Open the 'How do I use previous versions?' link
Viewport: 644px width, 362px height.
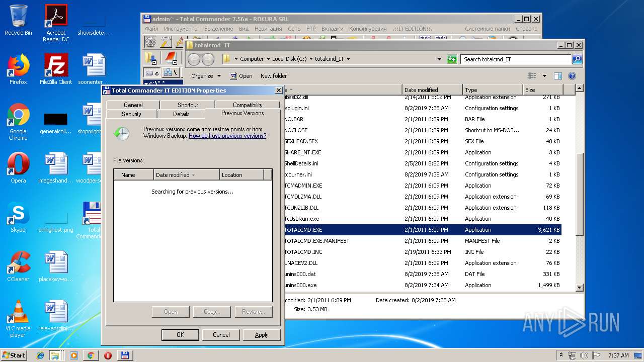coord(227,136)
